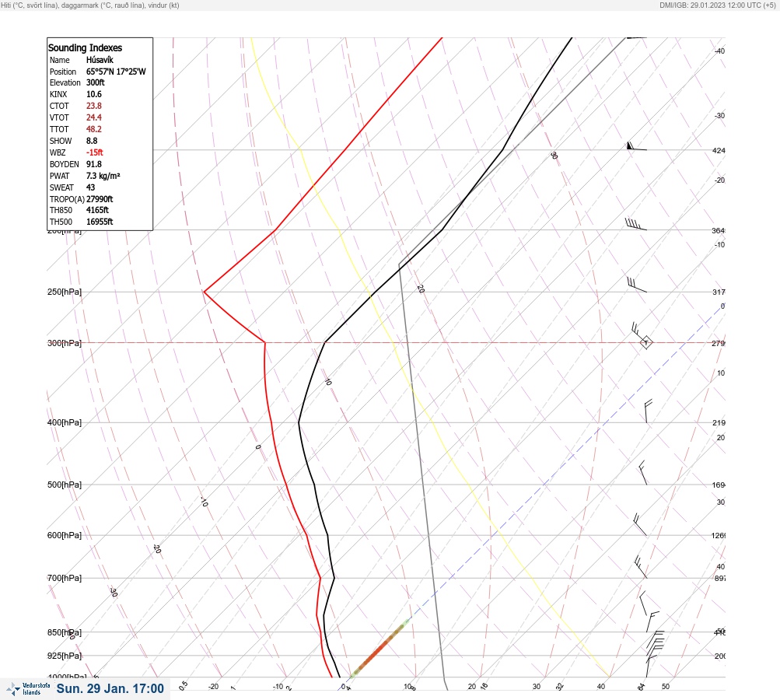Select the BOYDEN value 91.8

click(93, 164)
